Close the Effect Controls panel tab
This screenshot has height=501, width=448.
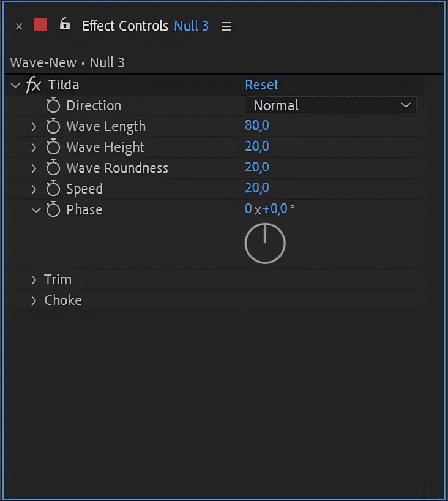tap(19, 26)
